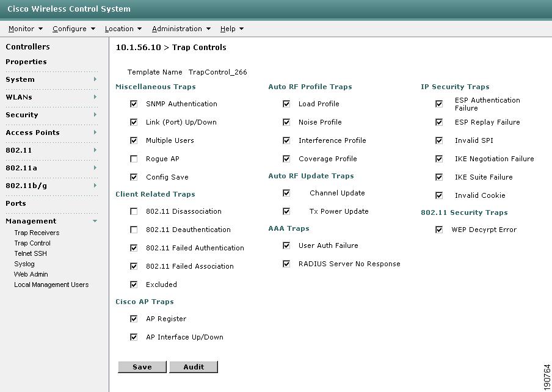Screen dimensions: 552x392
Task: Expand the 802.11b/g sidebar section arrow
Action: (x=95, y=186)
